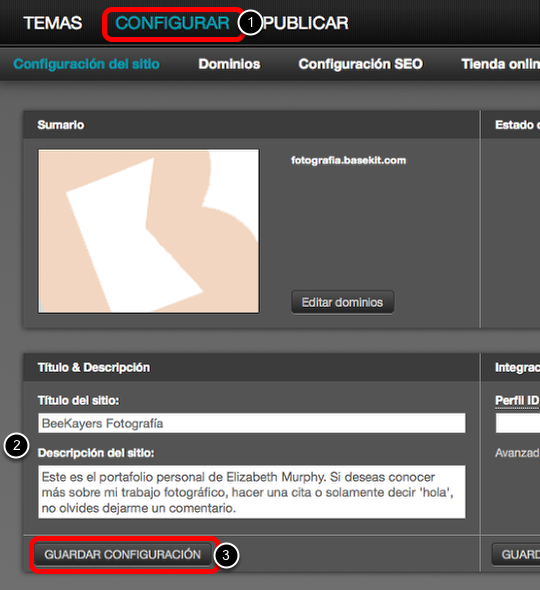Viewport: 540px width, 590px height.
Task: Click the Editar dominios button
Action: point(342,302)
